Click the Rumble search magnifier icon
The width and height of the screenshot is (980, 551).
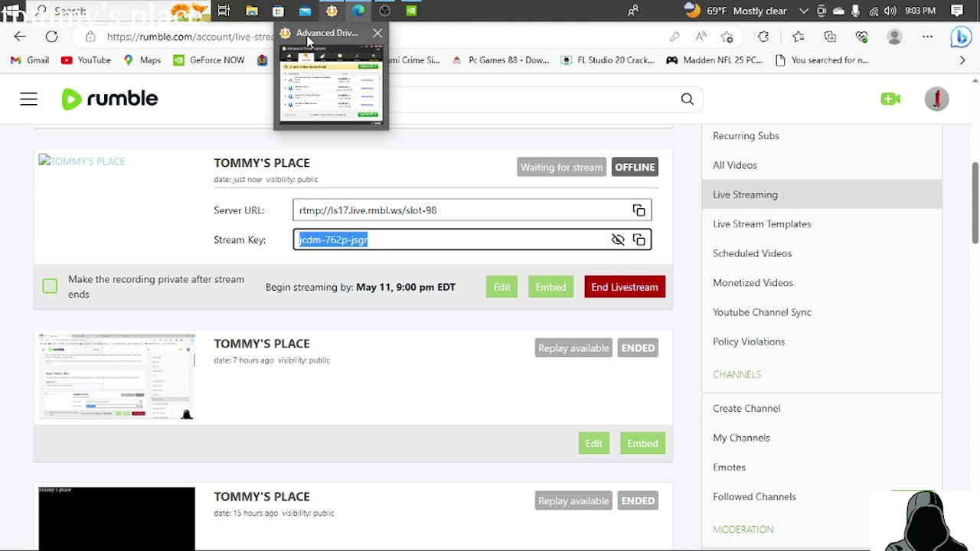(x=687, y=99)
